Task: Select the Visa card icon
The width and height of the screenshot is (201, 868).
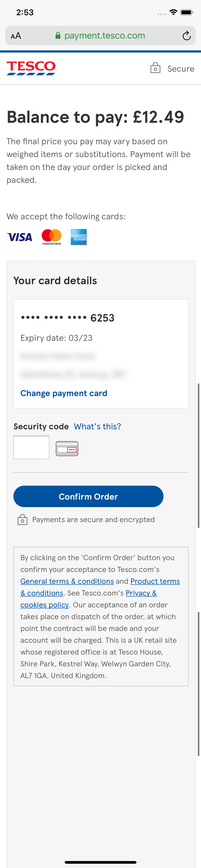Action: coord(19,237)
